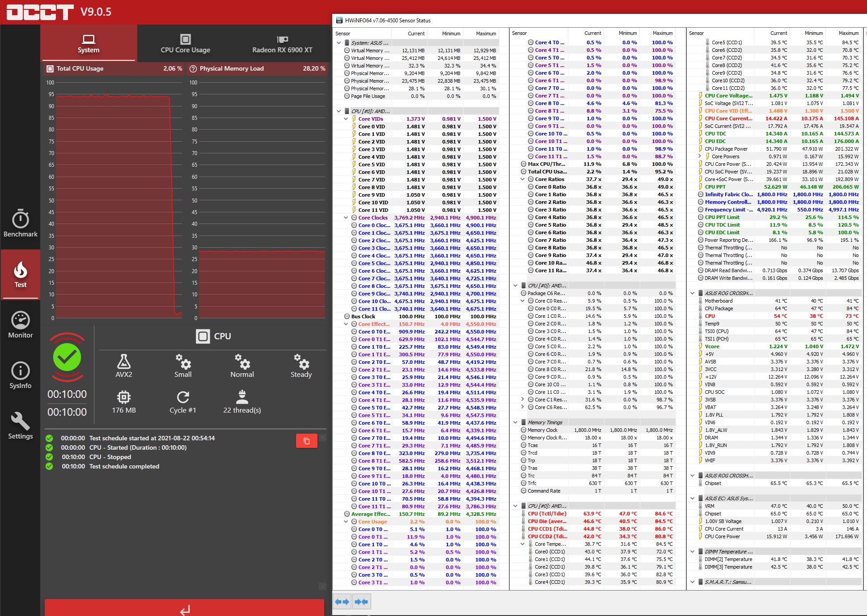Click the red copy log button
867x616 pixels.
[x=306, y=441]
